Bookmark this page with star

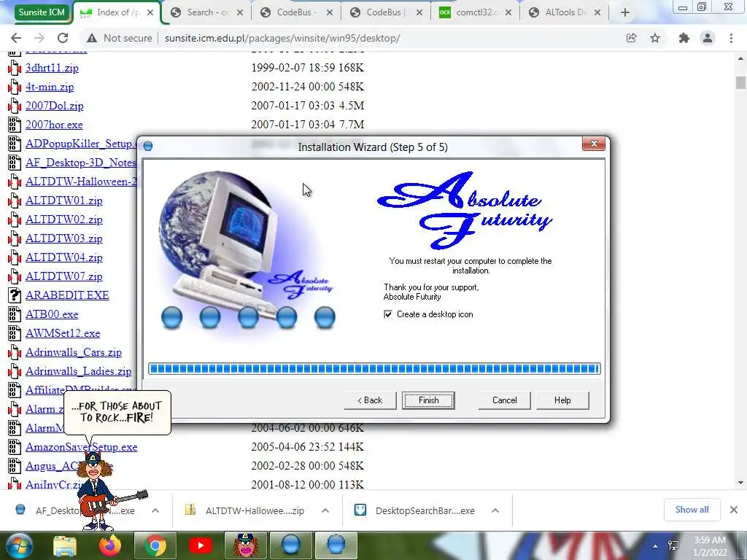[x=655, y=38]
